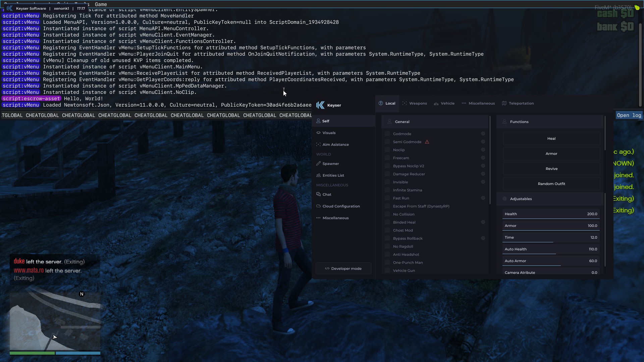Open the gear settings for Semi Godmode
Image resolution: width=644 pixels, height=362 pixels.
(x=483, y=142)
